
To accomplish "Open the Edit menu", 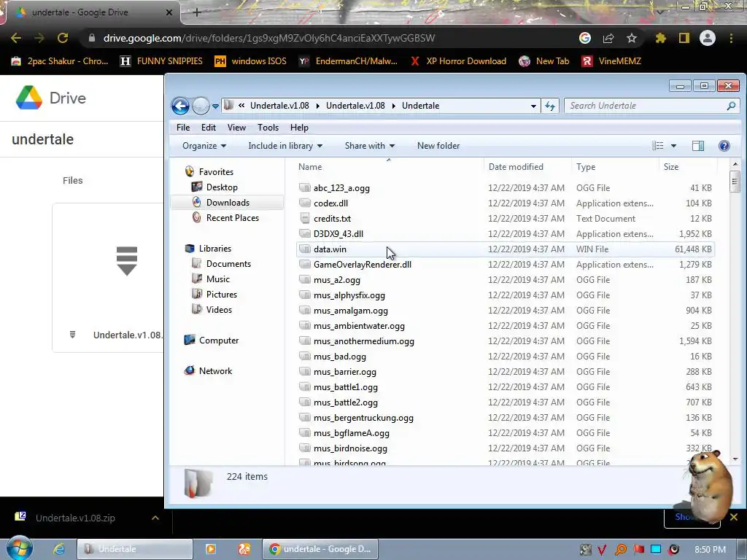I will point(208,128).
